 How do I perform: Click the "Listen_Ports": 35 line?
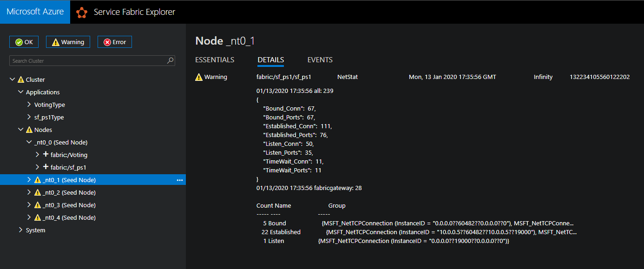[x=289, y=153]
